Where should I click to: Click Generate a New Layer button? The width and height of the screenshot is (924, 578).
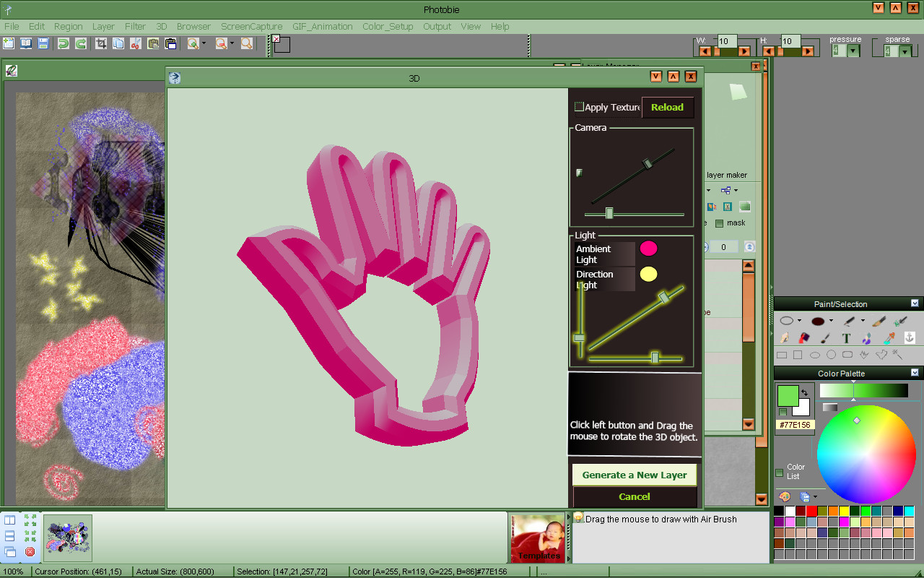pyautogui.click(x=635, y=475)
